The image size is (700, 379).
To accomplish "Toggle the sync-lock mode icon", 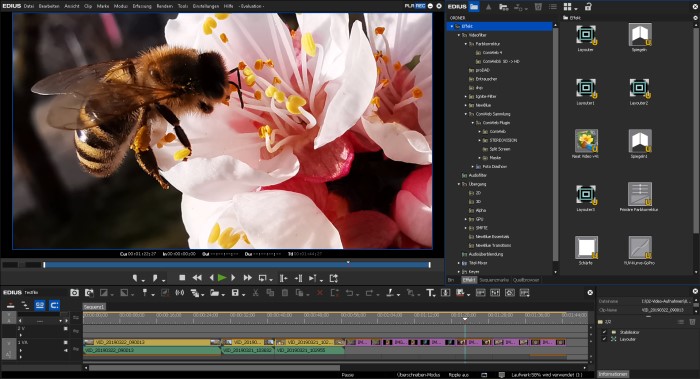I will (x=25, y=305).
